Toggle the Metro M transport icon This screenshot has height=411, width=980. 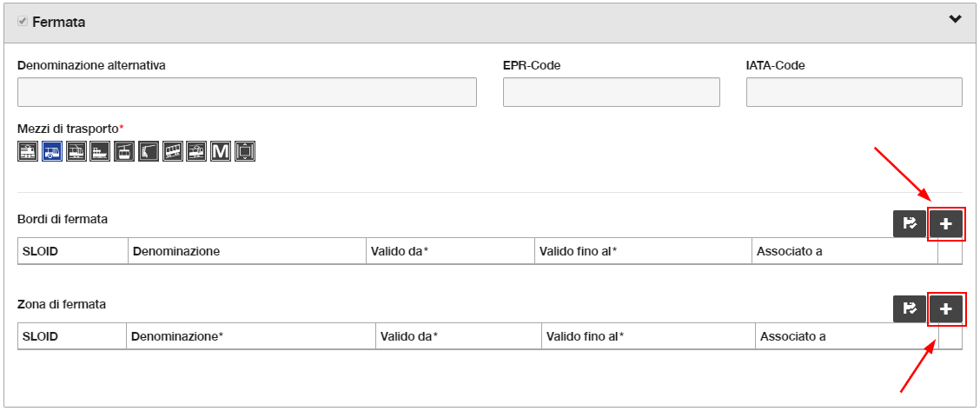pos(221,151)
